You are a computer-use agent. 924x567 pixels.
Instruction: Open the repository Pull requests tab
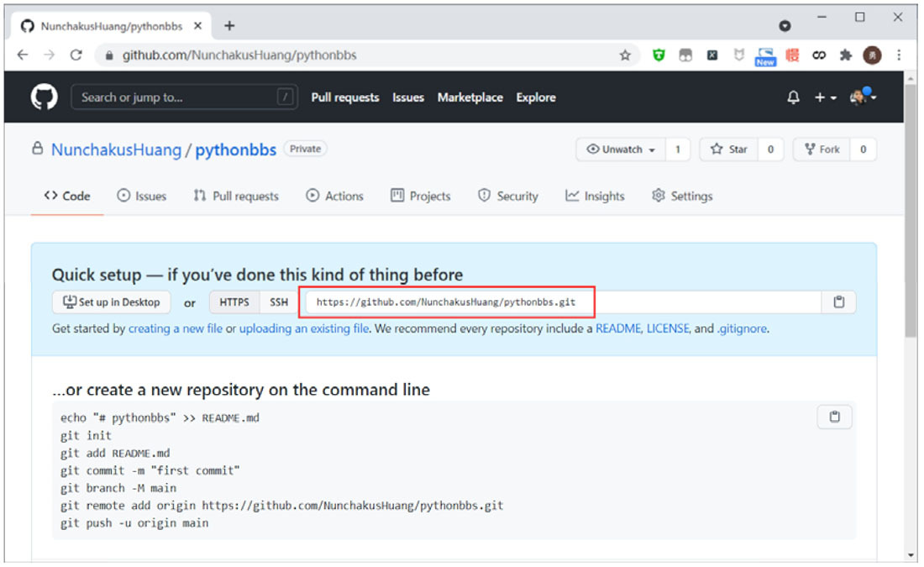(x=236, y=197)
